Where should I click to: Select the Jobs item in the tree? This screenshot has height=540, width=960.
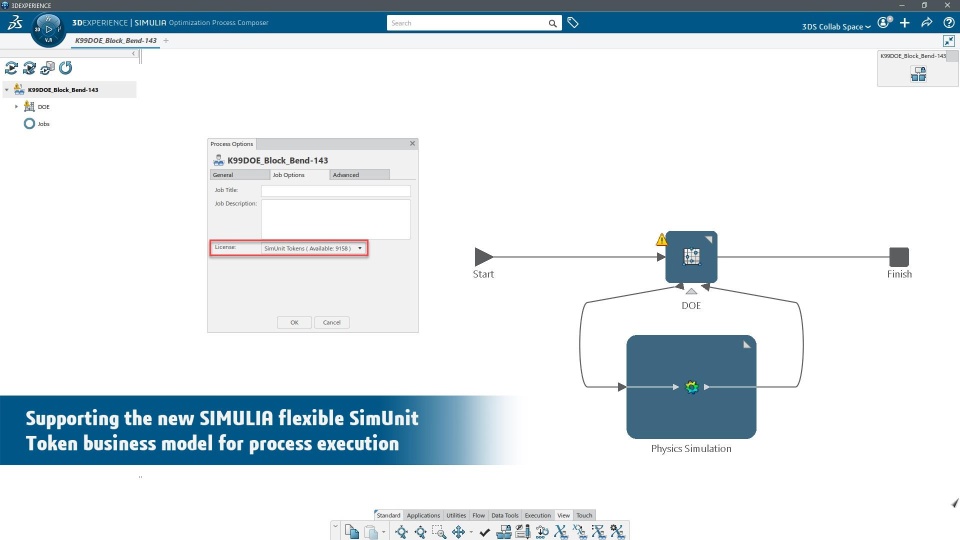coord(37,124)
